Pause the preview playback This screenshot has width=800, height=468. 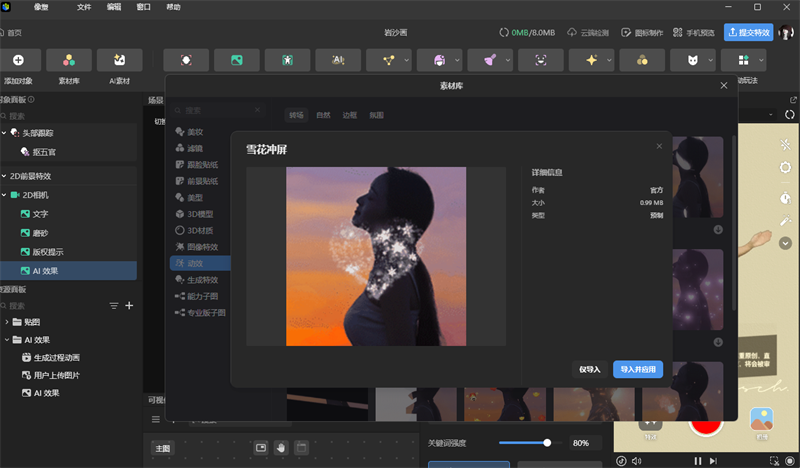[698, 460]
